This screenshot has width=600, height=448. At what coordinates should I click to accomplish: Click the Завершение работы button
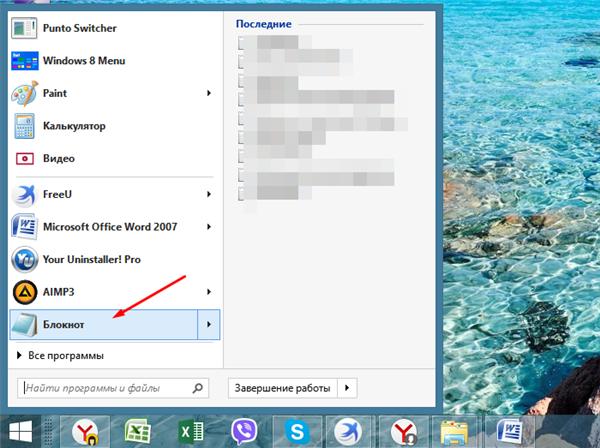click(282, 388)
